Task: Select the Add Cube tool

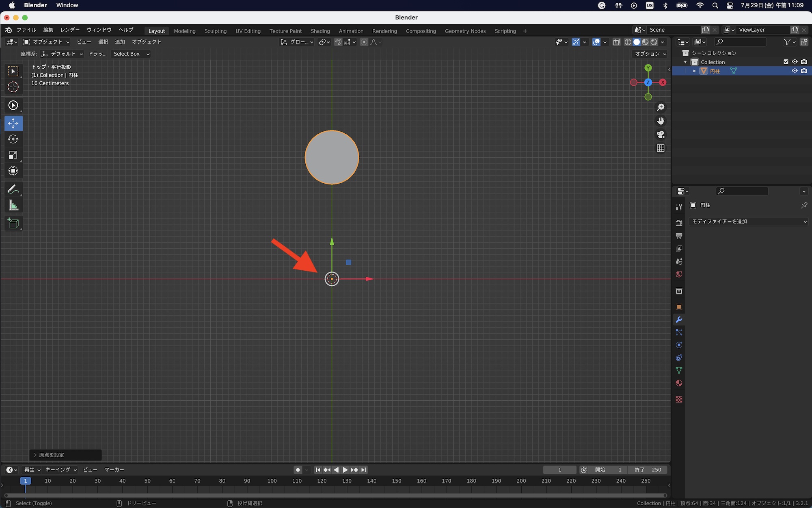Action: 13,224
